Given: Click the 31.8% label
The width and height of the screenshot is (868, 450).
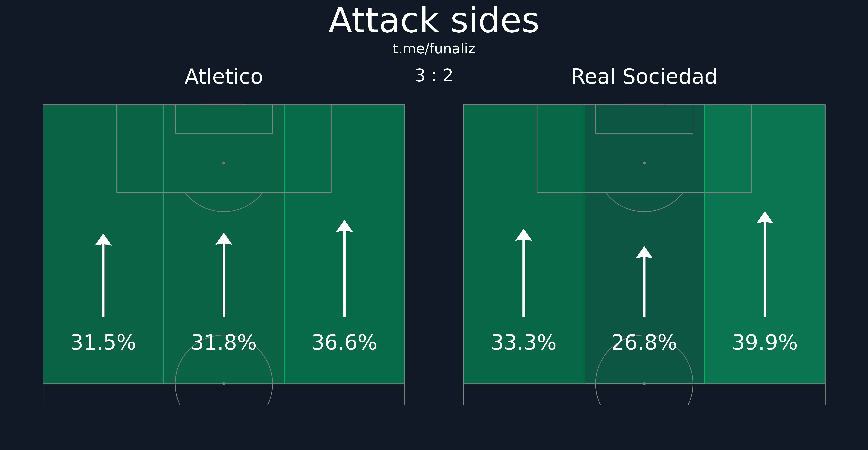Looking at the screenshot, I should 224,343.
